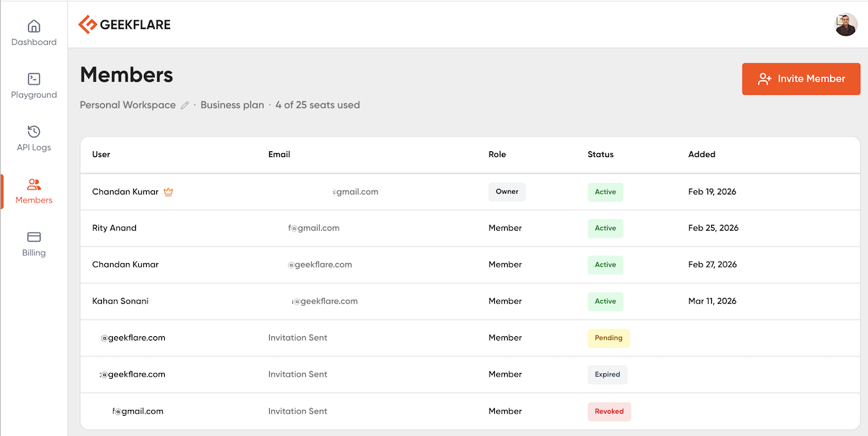868x436 pixels.
Task: Click the Owner role badge
Action: click(x=507, y=192)
